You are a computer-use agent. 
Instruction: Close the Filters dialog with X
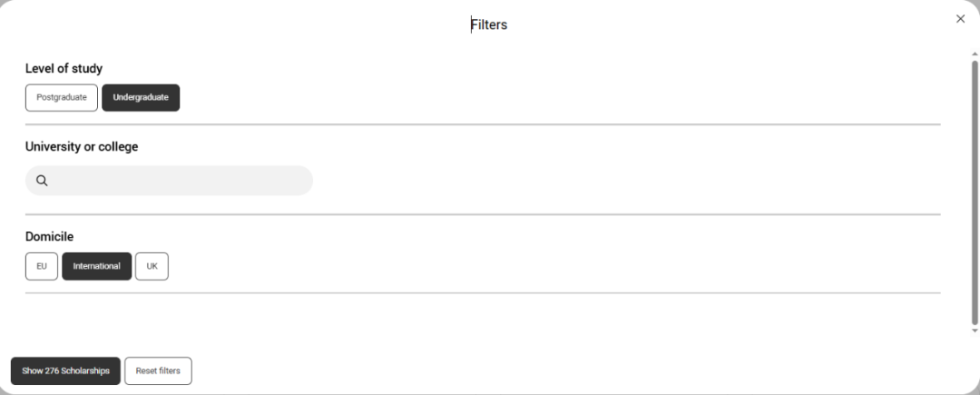click(x=960, y=19)
